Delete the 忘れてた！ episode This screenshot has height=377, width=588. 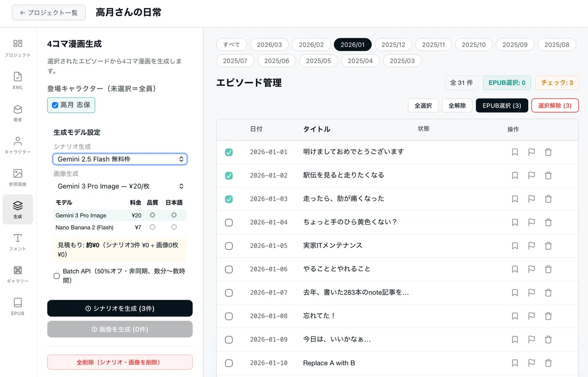point(548,316)
